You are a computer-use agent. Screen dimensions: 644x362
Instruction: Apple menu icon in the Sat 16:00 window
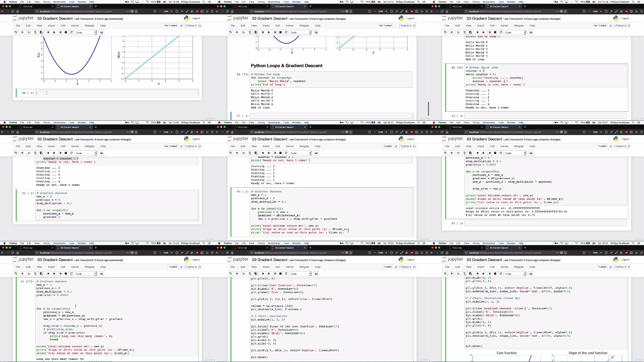click(219, 243)
